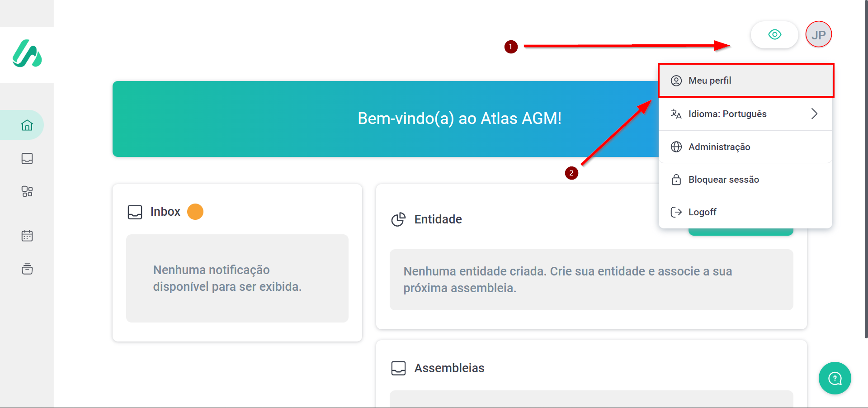Screen dimensions: 868x408
Task: Toggle the eye visibility button
Action: click(x=774, y=34)
